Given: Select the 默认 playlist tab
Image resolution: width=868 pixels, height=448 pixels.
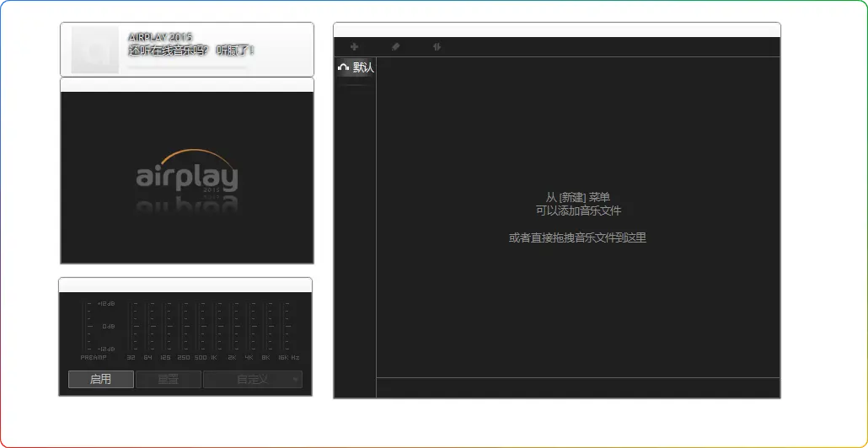Looking at the screenshot, I should (x=363, y=67).
